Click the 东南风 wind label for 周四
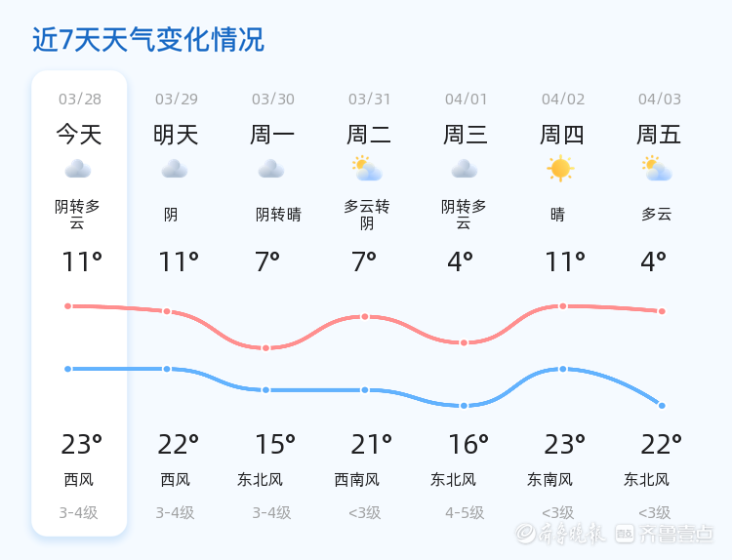 pos(549,479)
